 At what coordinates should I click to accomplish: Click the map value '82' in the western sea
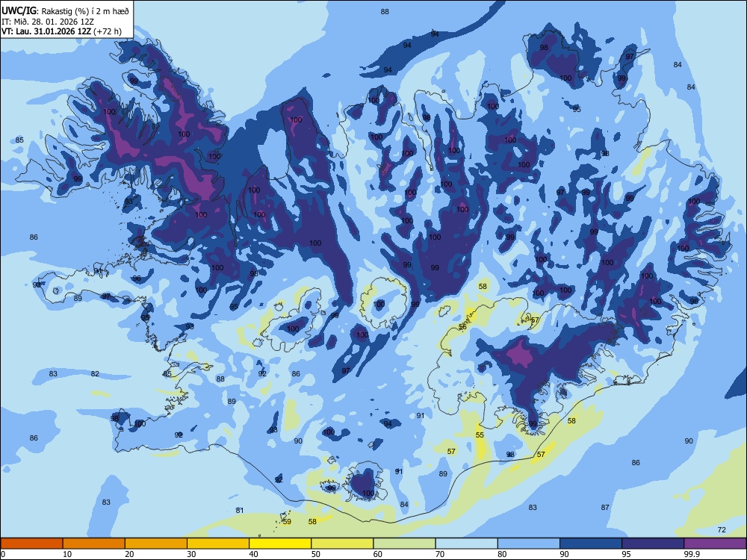coord(96,374)
